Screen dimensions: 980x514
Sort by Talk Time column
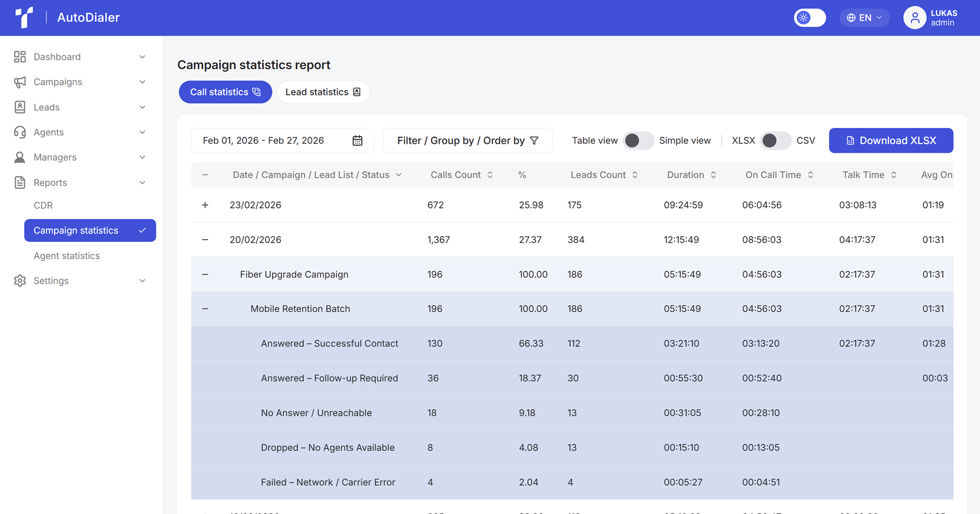click(x=894, y=175)
